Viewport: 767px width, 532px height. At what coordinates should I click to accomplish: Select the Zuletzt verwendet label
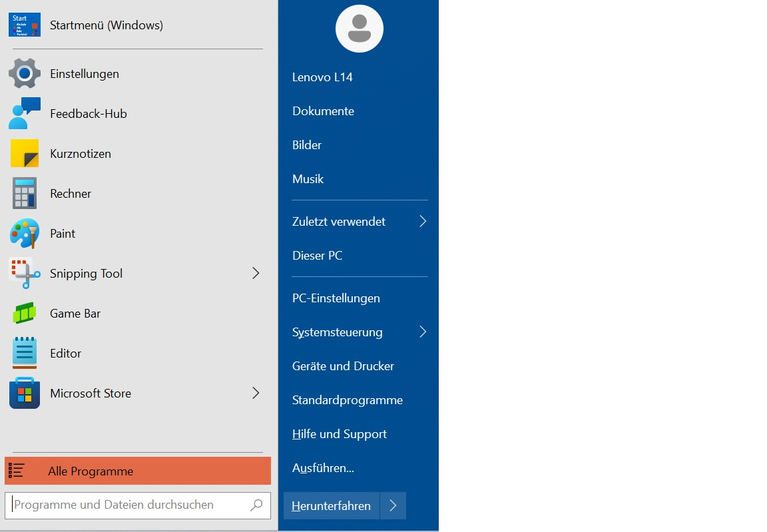(338, 222)
